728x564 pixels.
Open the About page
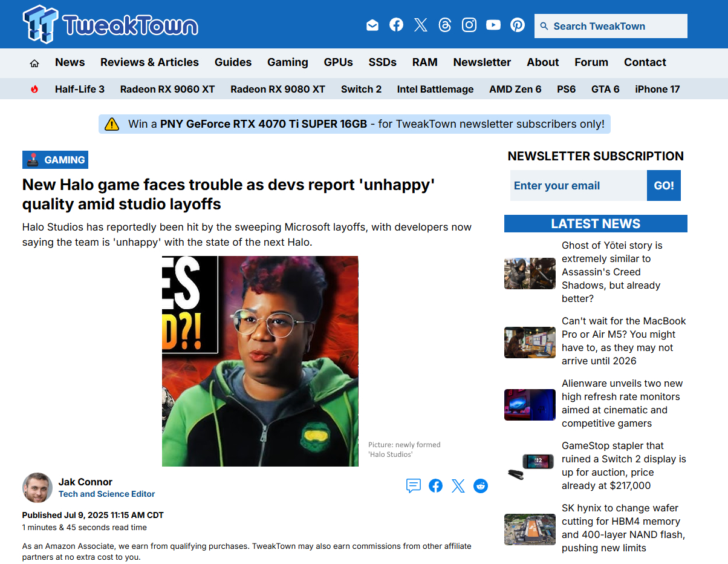coord(543,62)
